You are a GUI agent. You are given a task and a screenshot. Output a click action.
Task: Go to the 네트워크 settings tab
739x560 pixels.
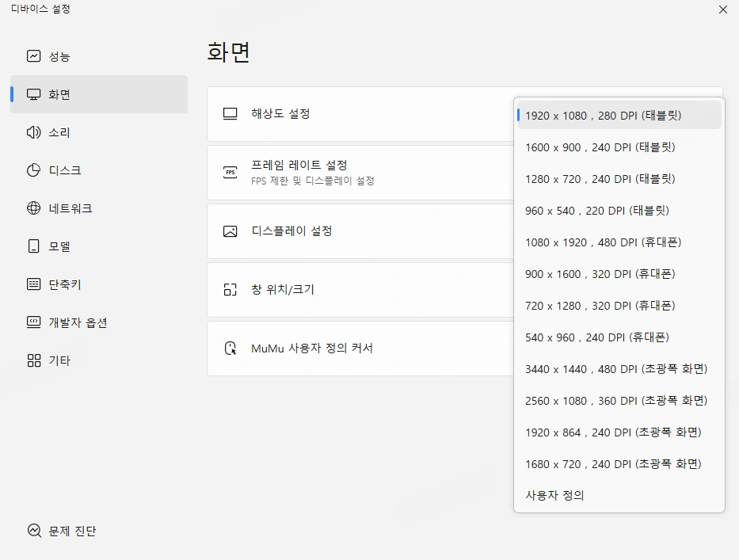click(x=99, y=208)
